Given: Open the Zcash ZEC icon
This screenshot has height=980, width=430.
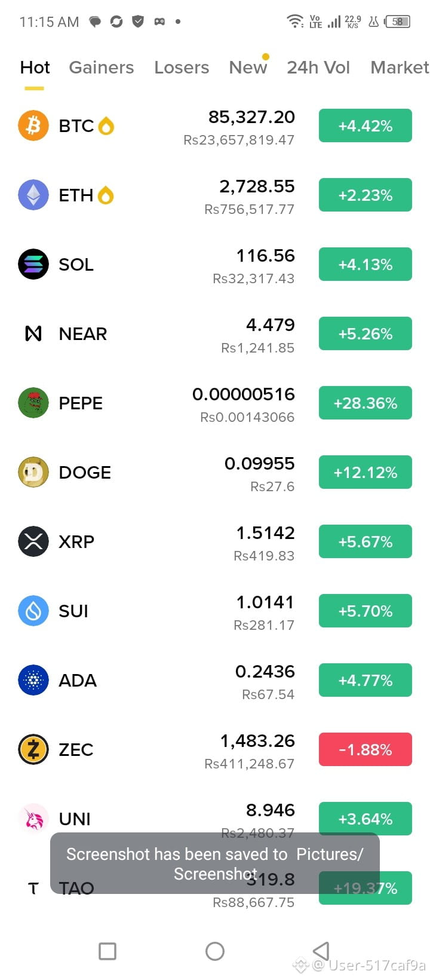Looking at the screenshot, I should (33, 749).
